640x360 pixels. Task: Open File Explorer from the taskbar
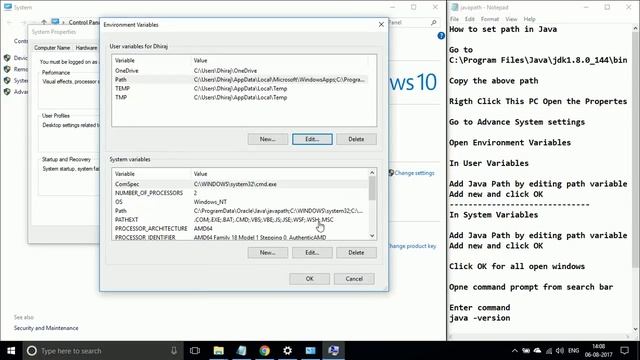point(218,351)
